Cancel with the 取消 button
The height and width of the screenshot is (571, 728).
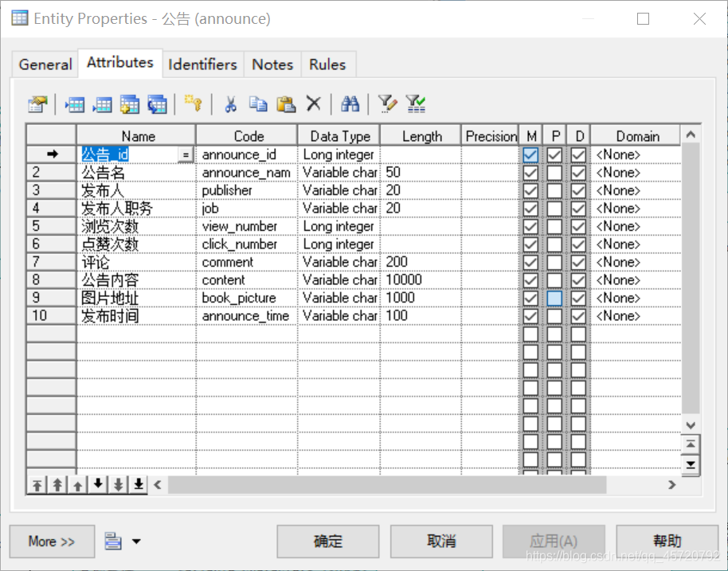coord(441,542)
